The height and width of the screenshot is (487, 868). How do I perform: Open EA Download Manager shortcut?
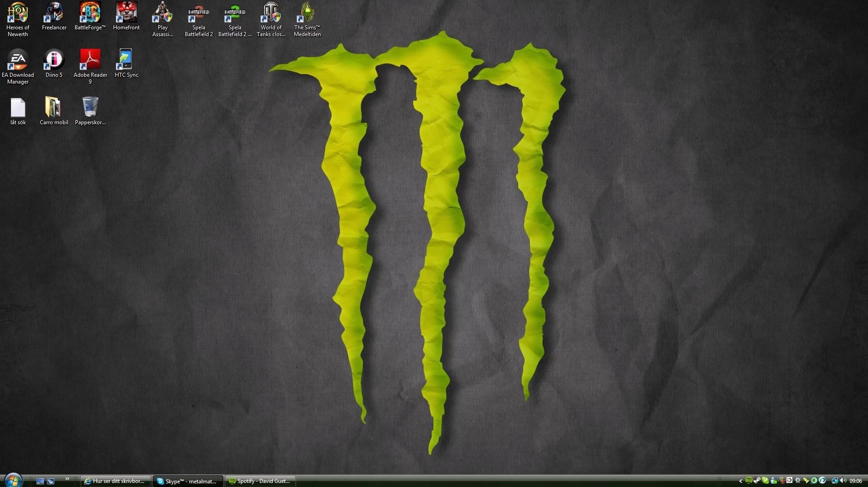(x=18, y=67)
